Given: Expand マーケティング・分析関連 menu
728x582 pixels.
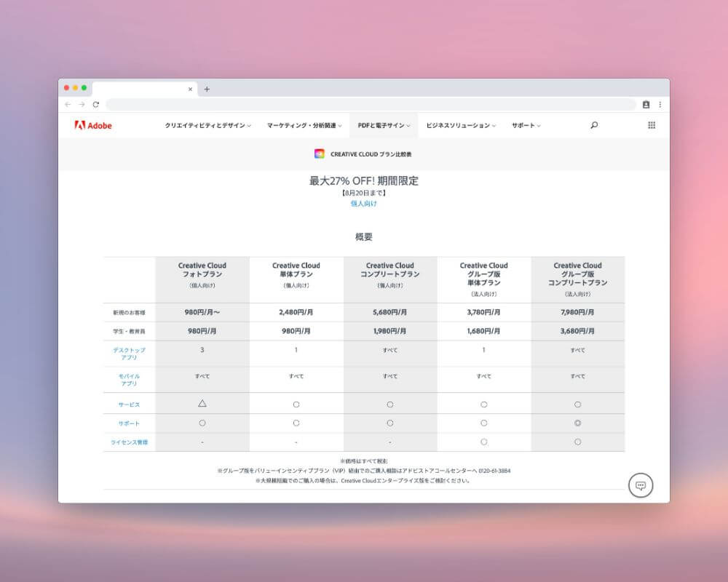Looking at the screenshot, I should [304, 125].
